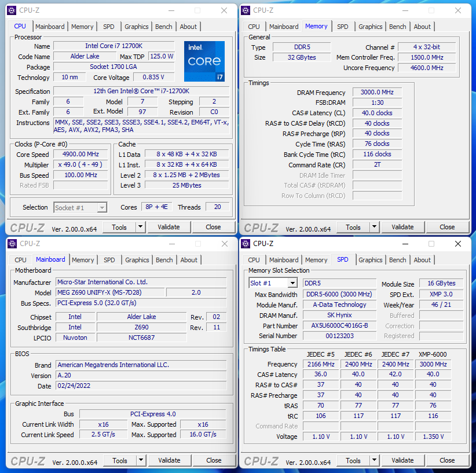Click the Module Manuf. field A-Data Technology
The height and width of the screenshot is (473, 476).
(x=339, y=305)
